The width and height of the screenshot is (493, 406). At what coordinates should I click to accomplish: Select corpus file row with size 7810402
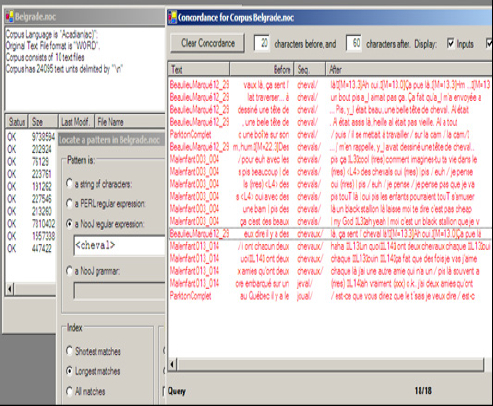tap(31, 224)
